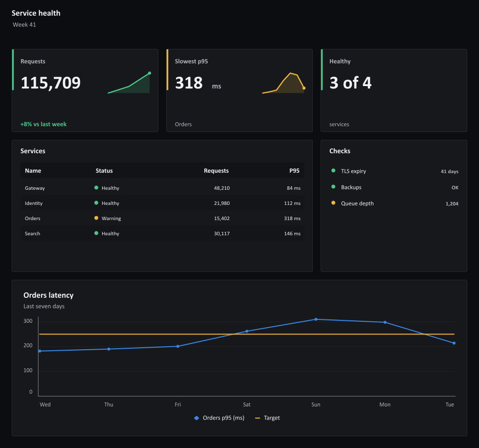
Task: Click the Services panel heading
Action: pos(33,151)
